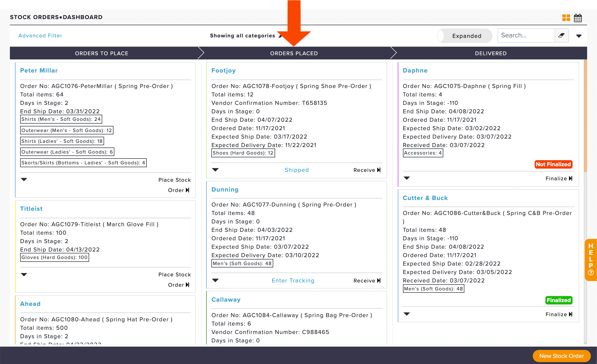This screenshot has height=364, width=597.
Task: Click into the Search field
Action: (x=526, y=35)
